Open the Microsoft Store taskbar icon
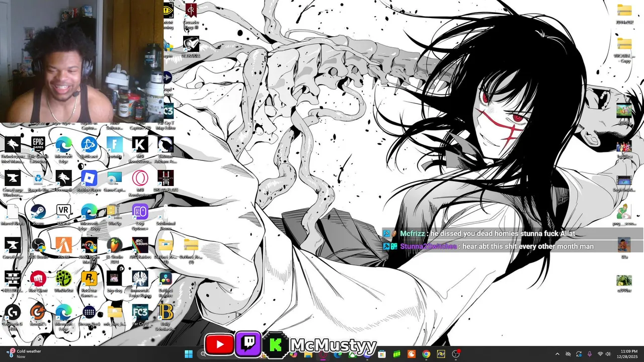 tap(382, 354)
